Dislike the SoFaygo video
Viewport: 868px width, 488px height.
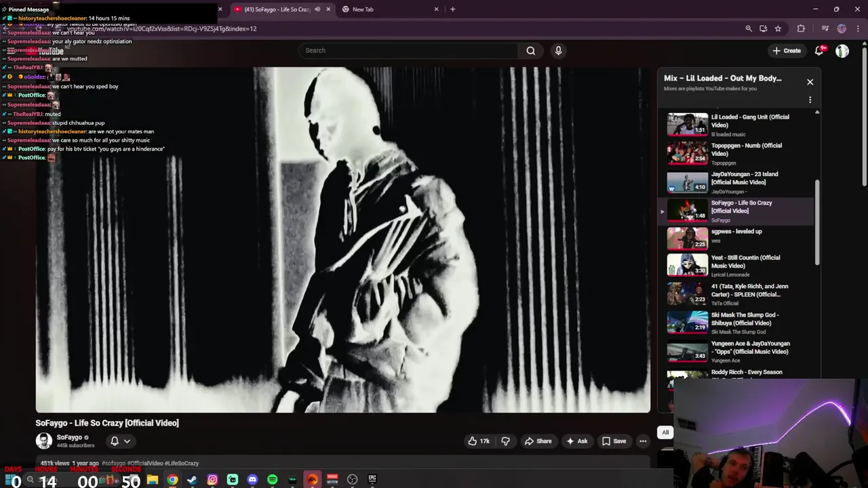[505, 441]
